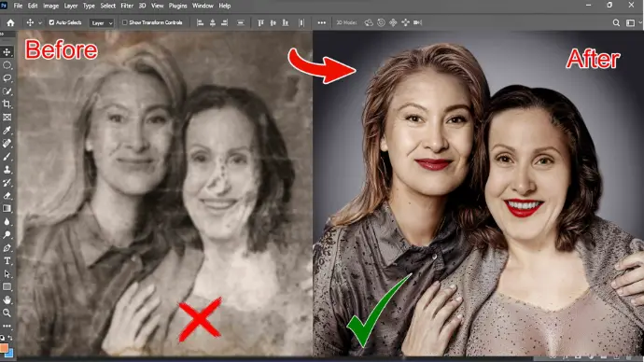Click the Align vertical centers icon
The height and width of the screenshot is (362, 644).
click(273, 23)
